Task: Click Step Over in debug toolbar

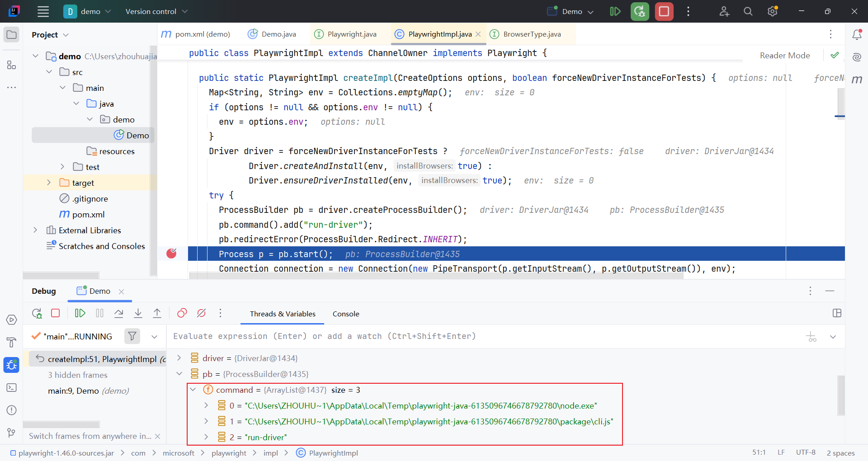Action: 119,313
